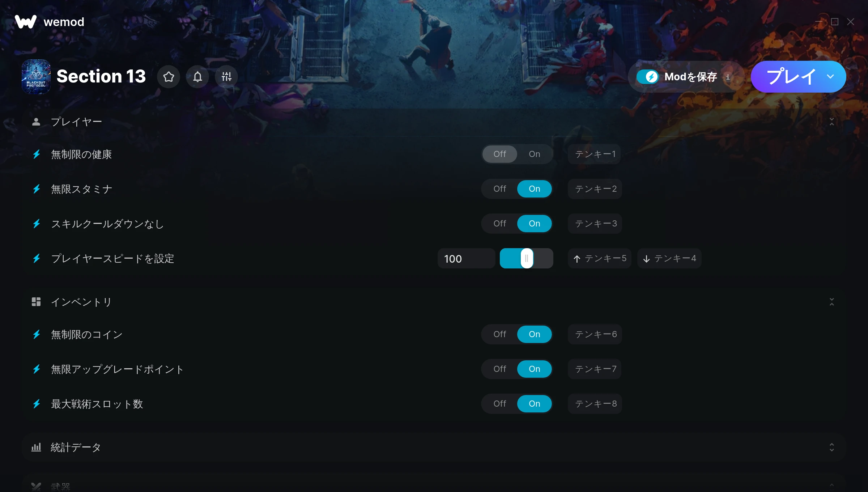868x492 pixels.
Task: Collapse the プレイヤー section
Action: tap(832, 122)
